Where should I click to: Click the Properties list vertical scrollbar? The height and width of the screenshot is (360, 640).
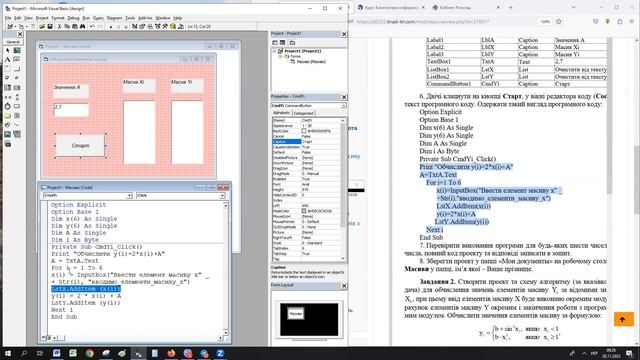(343, 190)
